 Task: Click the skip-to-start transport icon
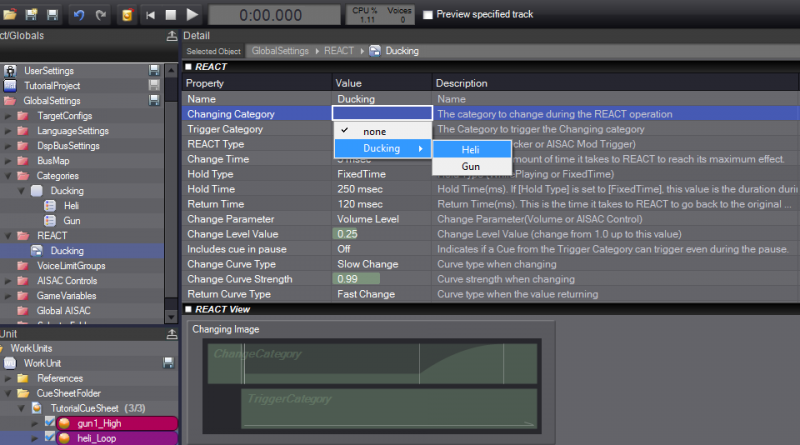pos(150,14)
